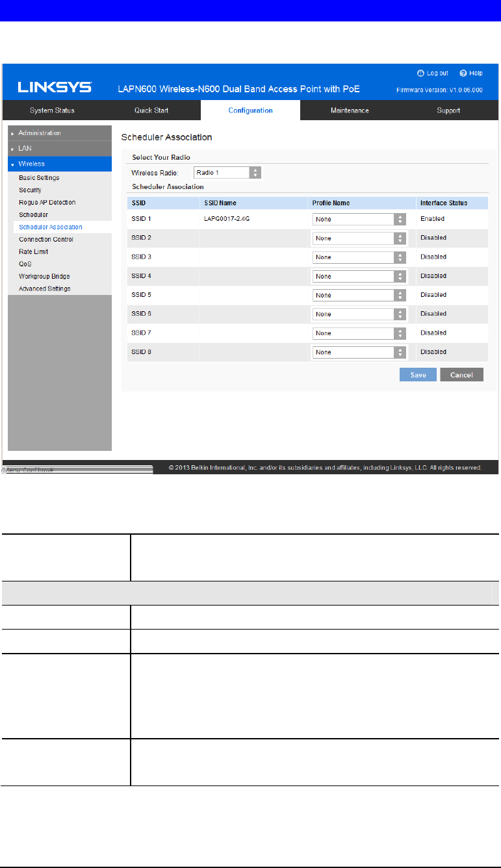Open the wireless Security page
Image resolution: width=501 pixels, height=868 pixels.
[x=30, y=190]
